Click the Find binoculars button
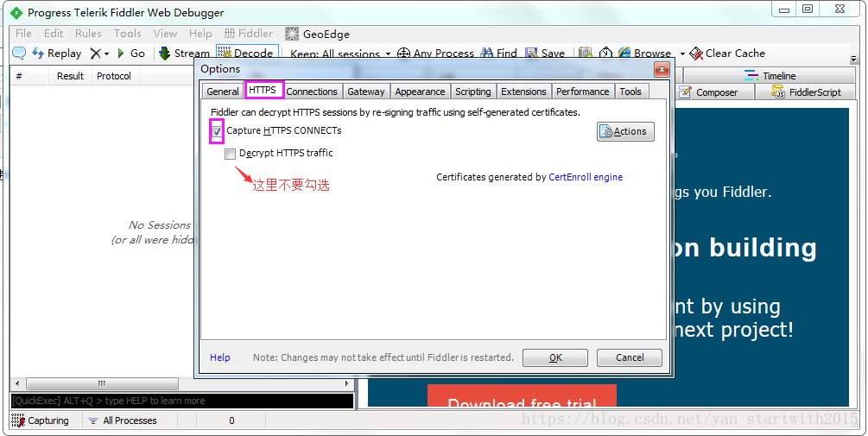868x436 pixels. [x=498, y=54]
